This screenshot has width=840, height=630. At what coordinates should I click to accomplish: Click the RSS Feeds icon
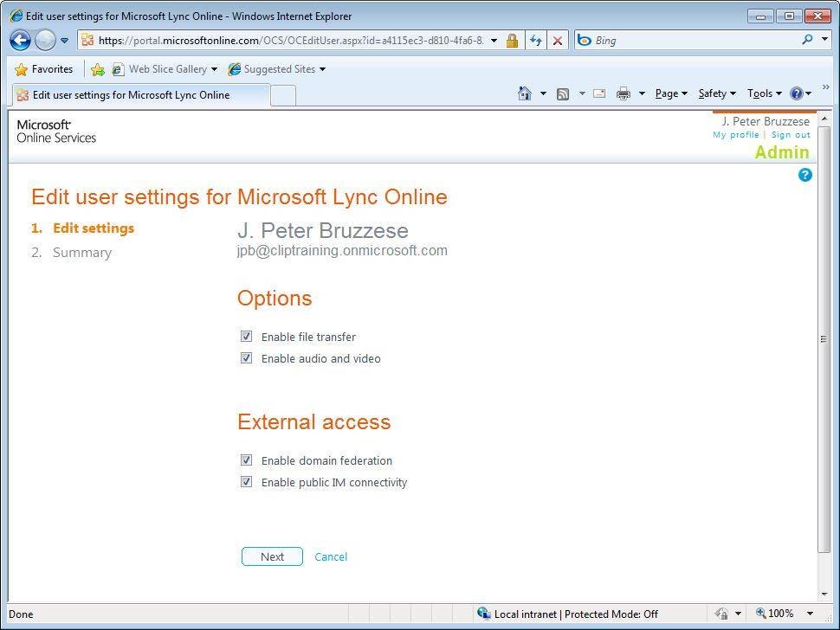pos(563,94)
